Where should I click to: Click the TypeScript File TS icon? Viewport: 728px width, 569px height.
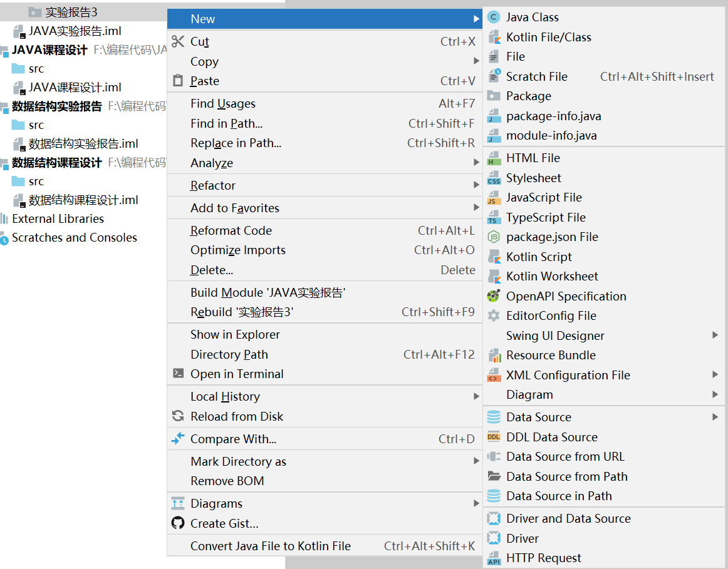pos(494,217)
